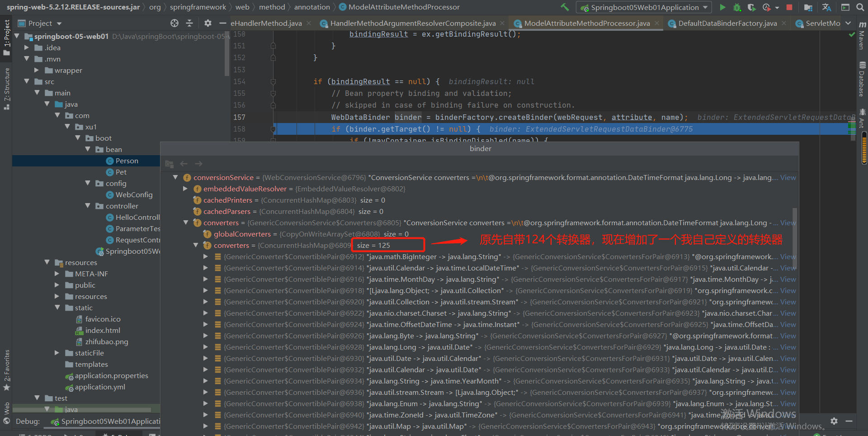Start debugging with the green bug icon

(737, 7)
